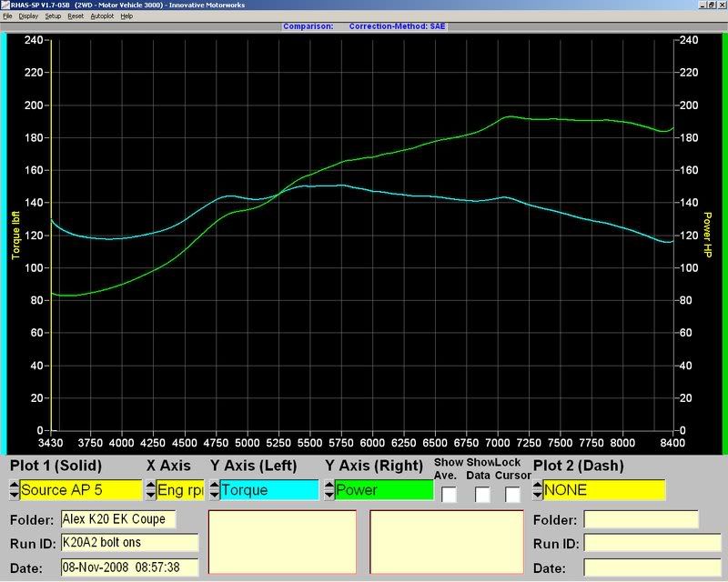
Task: Click the up arrow beside Torque selector
Action: click(x=214, y=485)
